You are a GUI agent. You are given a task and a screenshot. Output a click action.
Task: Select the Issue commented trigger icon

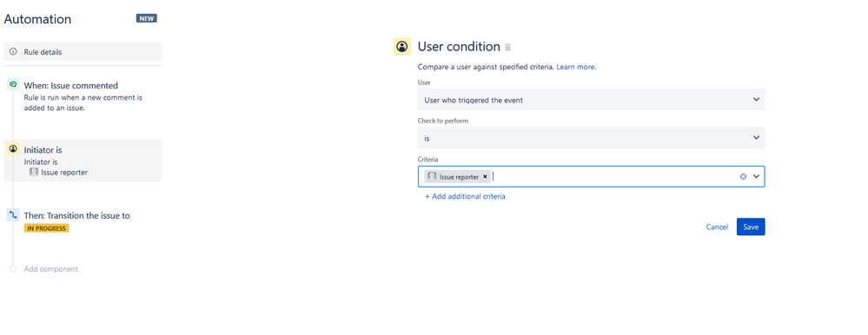click(x=13, y=85)
